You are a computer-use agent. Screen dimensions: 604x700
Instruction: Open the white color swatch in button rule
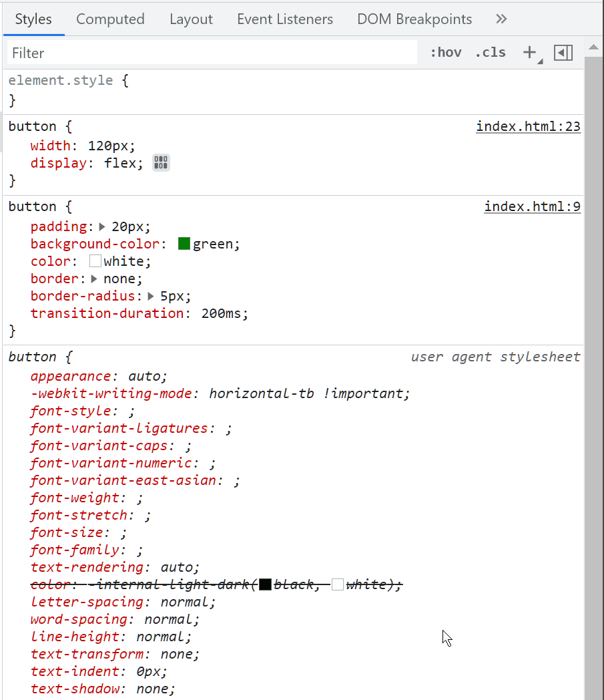point(95,261)
